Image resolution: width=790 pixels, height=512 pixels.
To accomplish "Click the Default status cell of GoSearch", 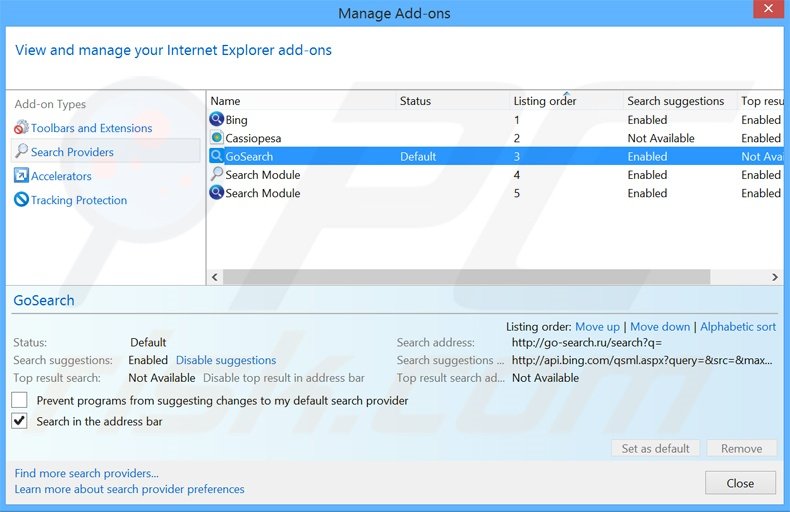I will coord(418,156).
